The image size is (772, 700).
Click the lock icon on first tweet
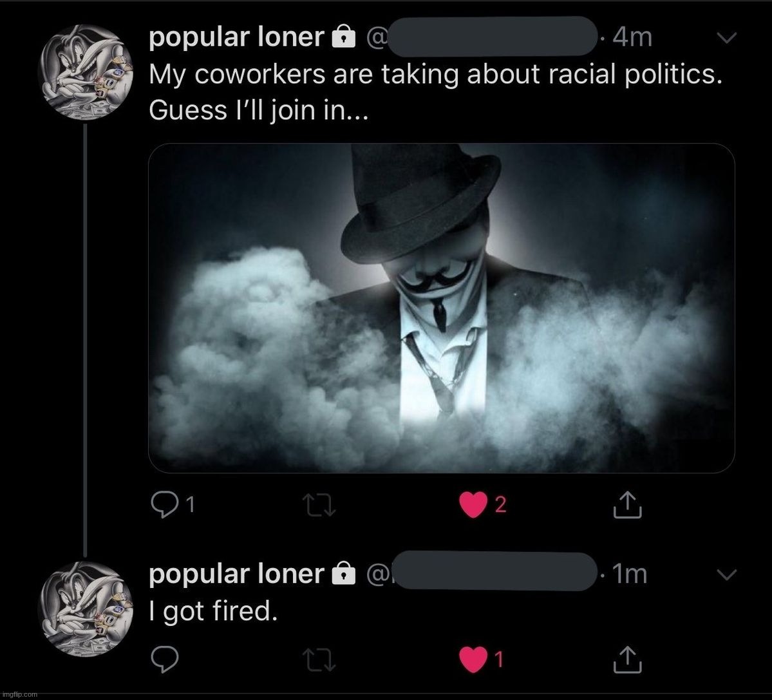343,39
